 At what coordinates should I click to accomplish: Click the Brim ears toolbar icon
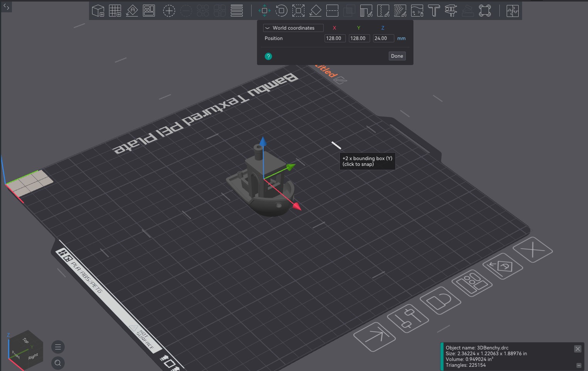tap(485, 10)
